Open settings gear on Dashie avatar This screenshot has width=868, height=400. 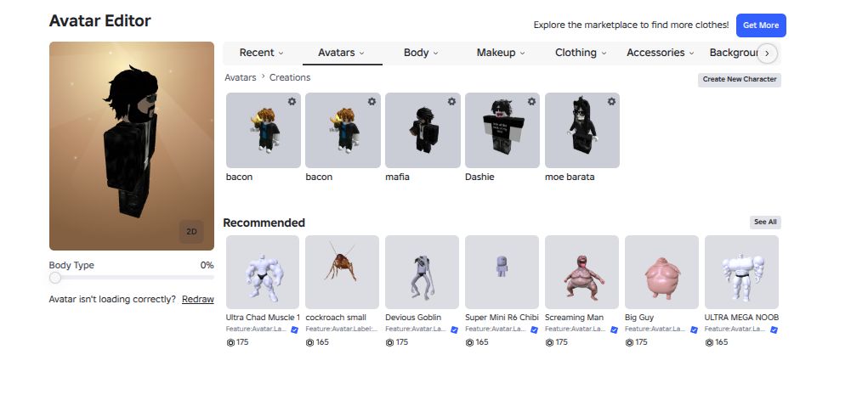pyautogui.click(x=531, y=102)
